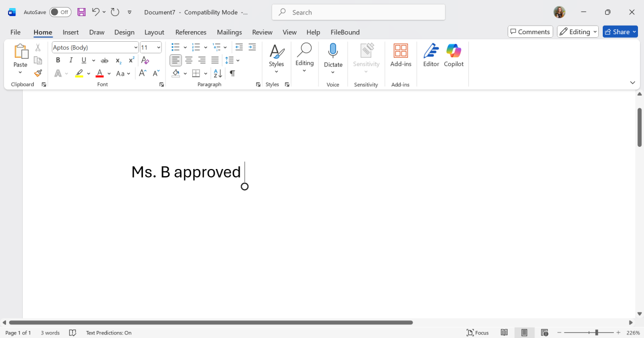Cut selection with scissors icon
Image resolution: width=644 pixels, height=338 pixels.
pos(38,48)
